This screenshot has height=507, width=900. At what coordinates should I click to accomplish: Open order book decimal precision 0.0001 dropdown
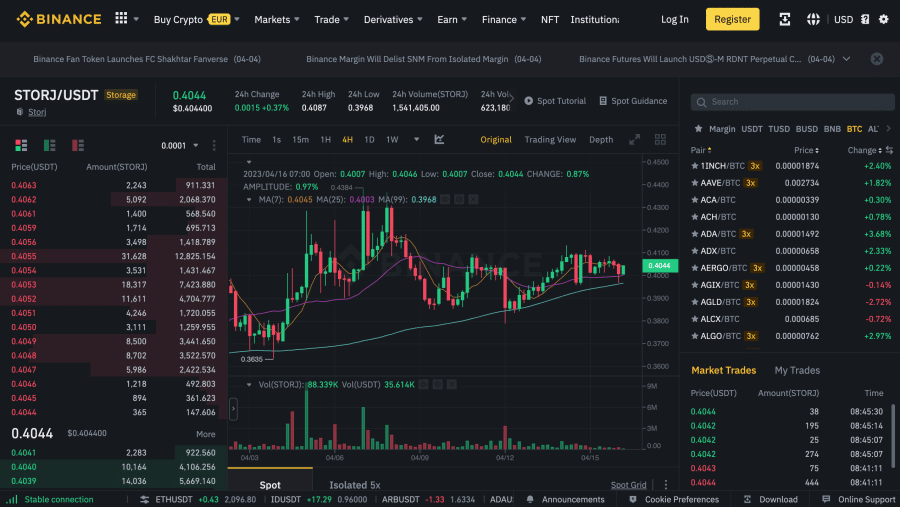(x=180, y=146)
